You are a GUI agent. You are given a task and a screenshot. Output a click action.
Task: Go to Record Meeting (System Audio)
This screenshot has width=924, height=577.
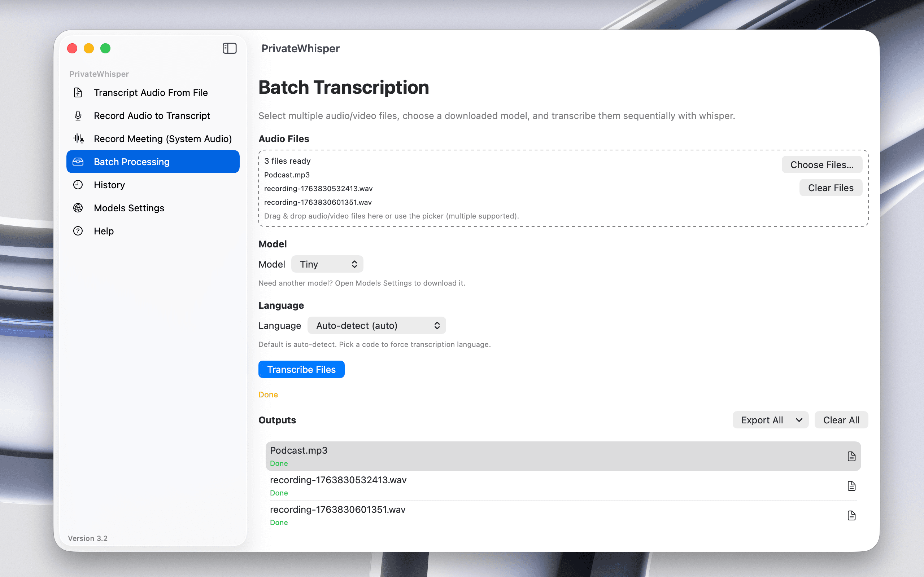pos(163,138)
